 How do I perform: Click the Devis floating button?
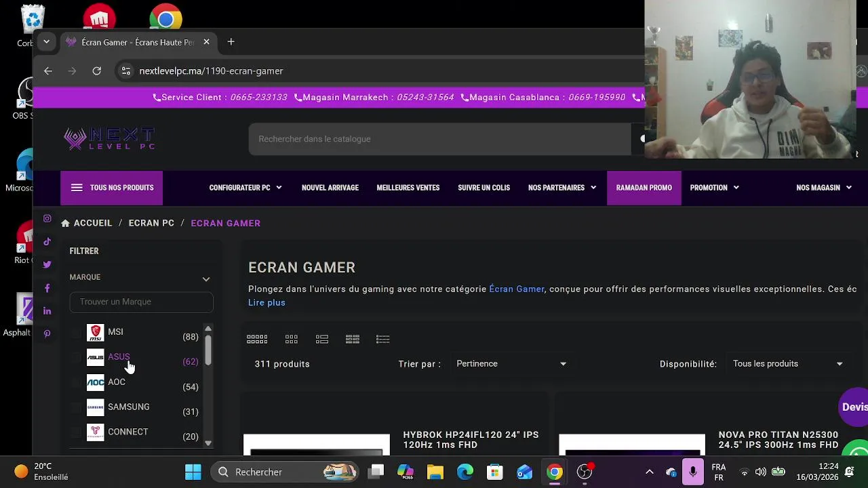click(854, 407)
